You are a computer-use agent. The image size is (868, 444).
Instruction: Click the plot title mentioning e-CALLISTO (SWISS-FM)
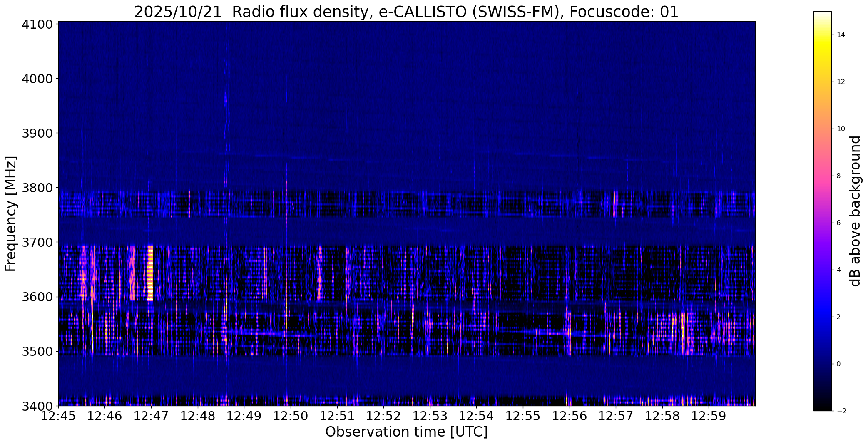(x=406, y=12)
